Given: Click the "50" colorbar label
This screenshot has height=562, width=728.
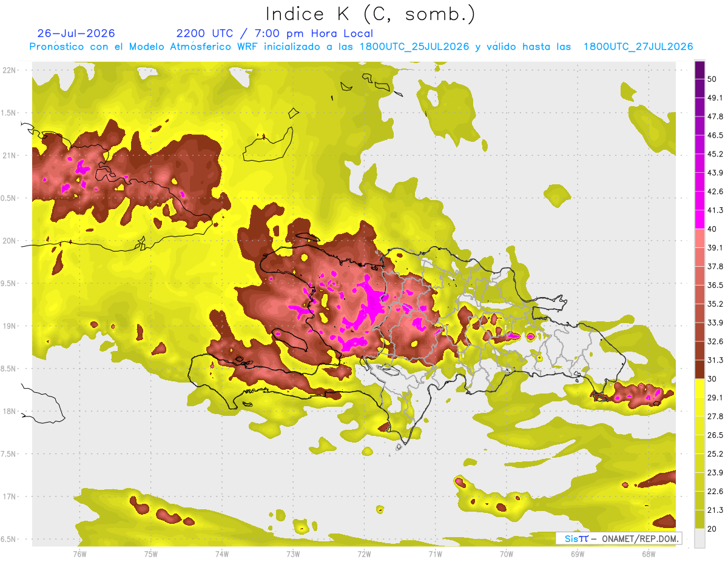Looking at the screenshot, I should pyautogui.click(x=712, y=79).
